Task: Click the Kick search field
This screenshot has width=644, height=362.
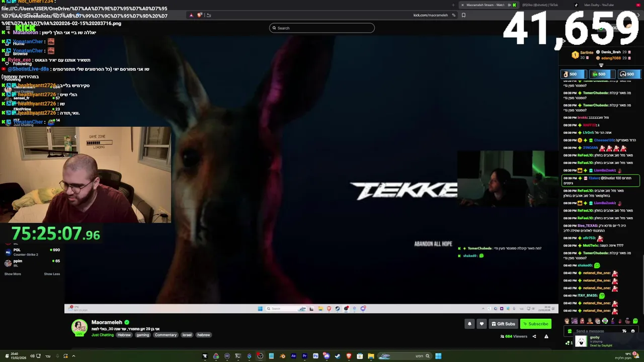Action: [322, 28]
